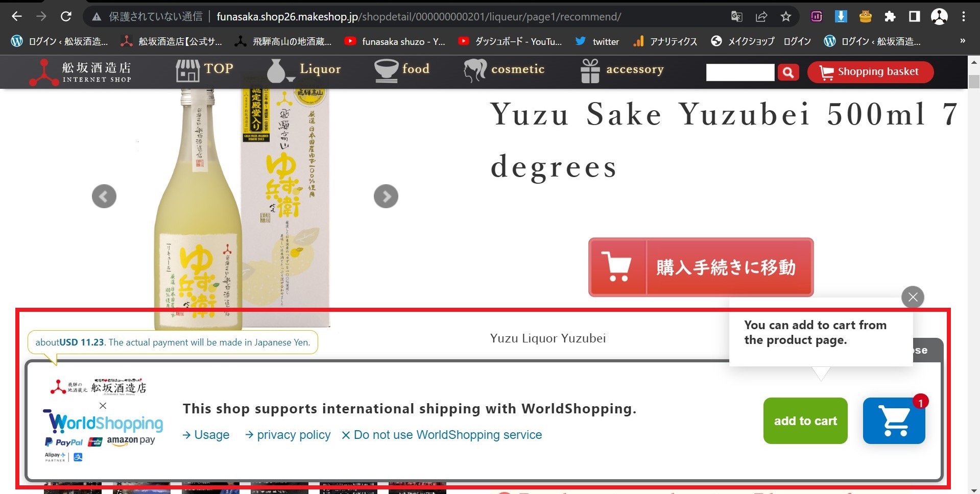Click the USD 11.23 price note
This screenshot has width=980, height=494.
coord(173,342)
